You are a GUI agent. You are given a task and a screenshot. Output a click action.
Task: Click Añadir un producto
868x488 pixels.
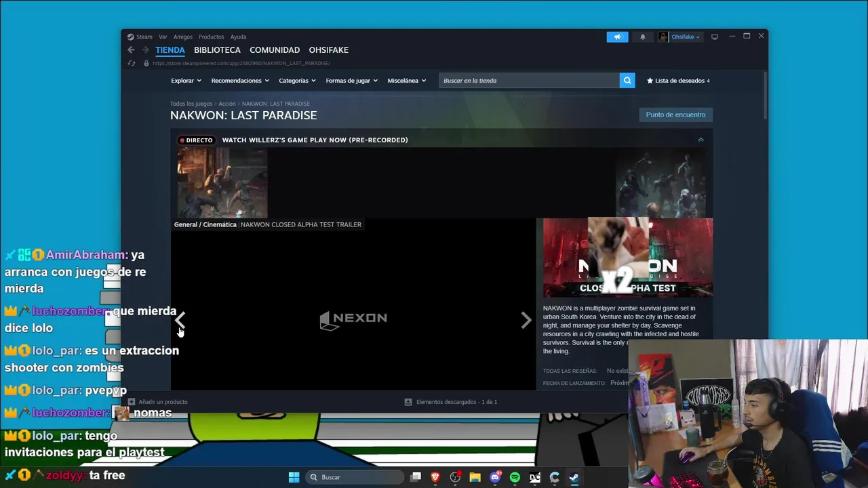click(x=163, y=402)
